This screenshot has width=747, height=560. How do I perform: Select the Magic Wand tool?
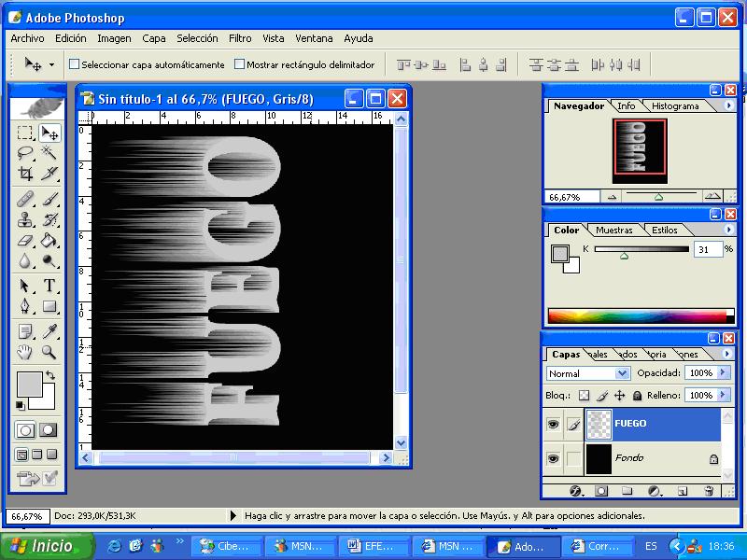pyautogui.click(x=49, y=153)
